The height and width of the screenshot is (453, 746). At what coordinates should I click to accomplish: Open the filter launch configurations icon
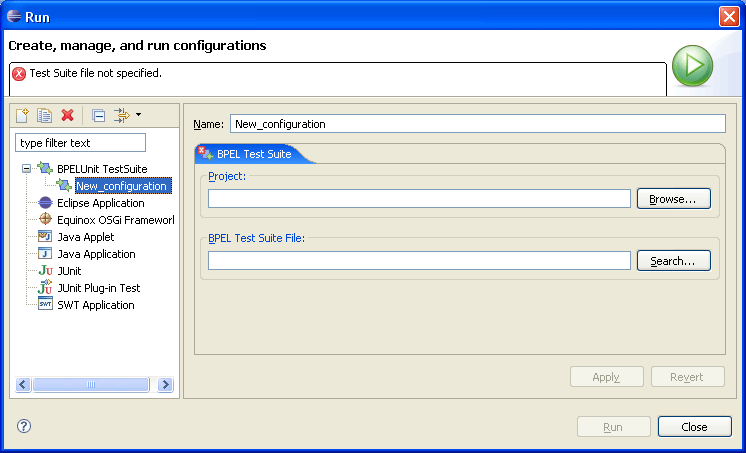click(x=122, y=115)
